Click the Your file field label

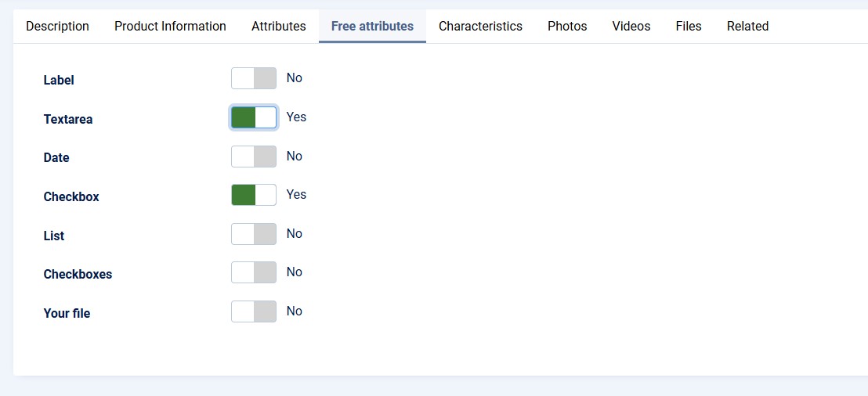pos(67,314)
